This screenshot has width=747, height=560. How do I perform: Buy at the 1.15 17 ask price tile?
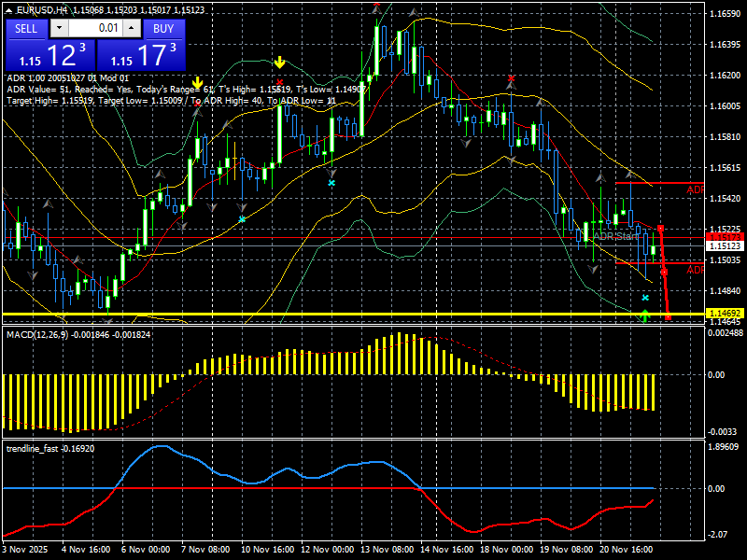[141, 55]
